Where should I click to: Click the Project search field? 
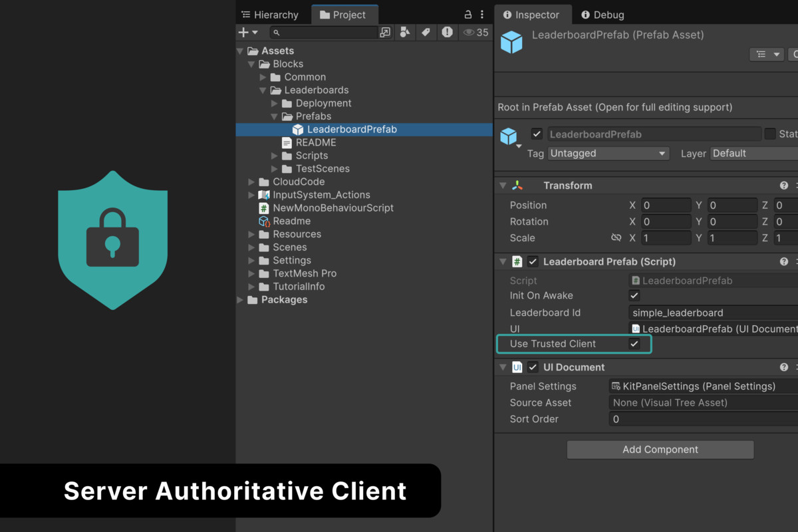tap(324, 32)
